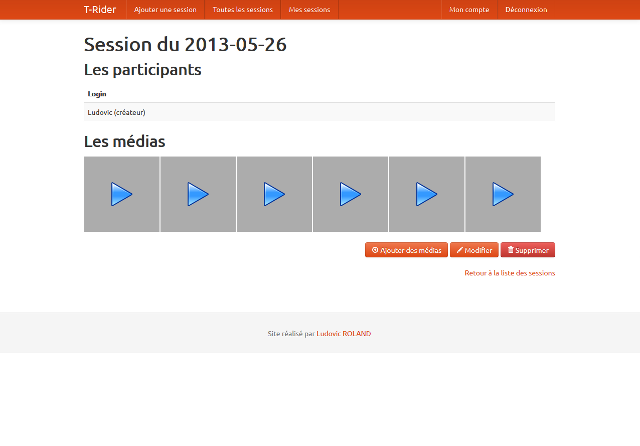Open 'Mon compte' page

click(469, 9)
